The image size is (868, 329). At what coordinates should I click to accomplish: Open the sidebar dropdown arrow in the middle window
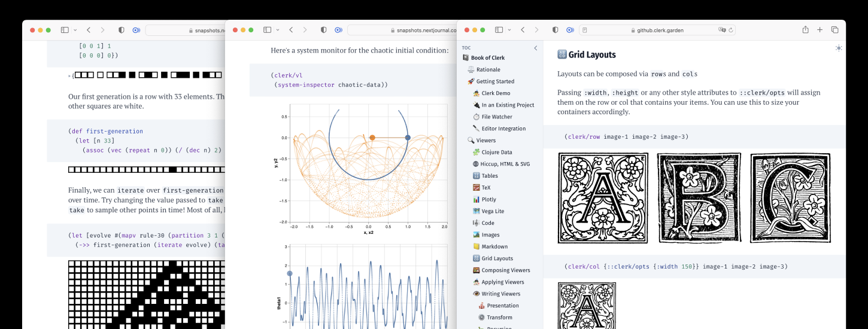pos(278,30)
